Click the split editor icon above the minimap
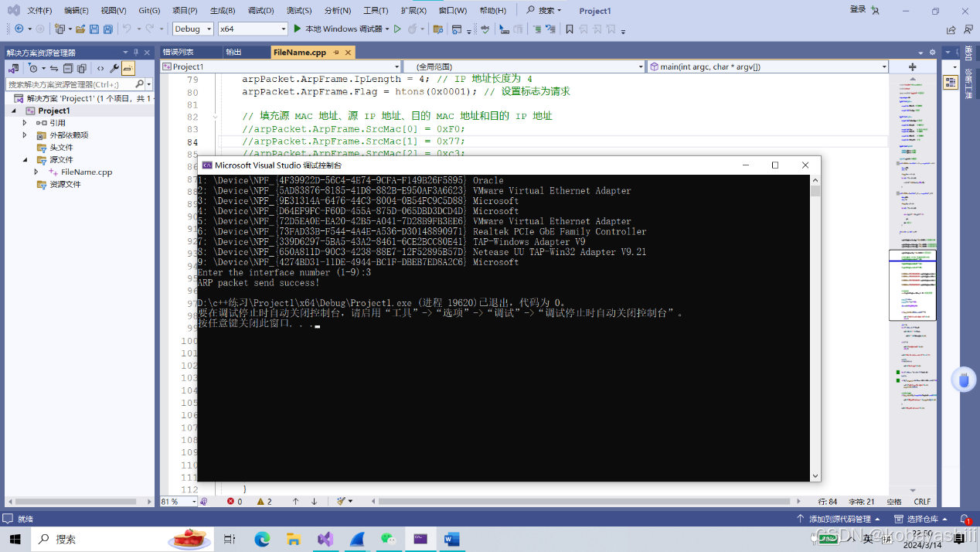980x552 pixels. click(x=912, y=66)
